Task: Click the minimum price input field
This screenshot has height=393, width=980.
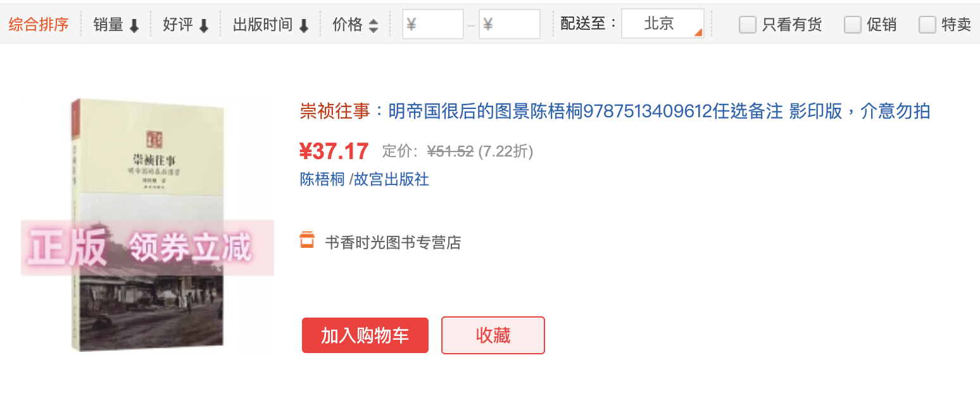Action: 433,24
